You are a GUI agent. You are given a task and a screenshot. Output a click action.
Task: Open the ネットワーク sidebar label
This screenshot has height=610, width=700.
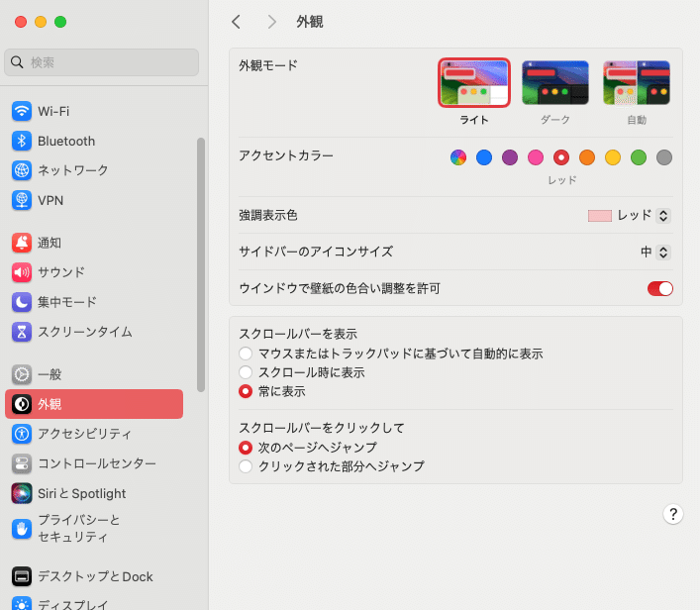pos(73,170)
